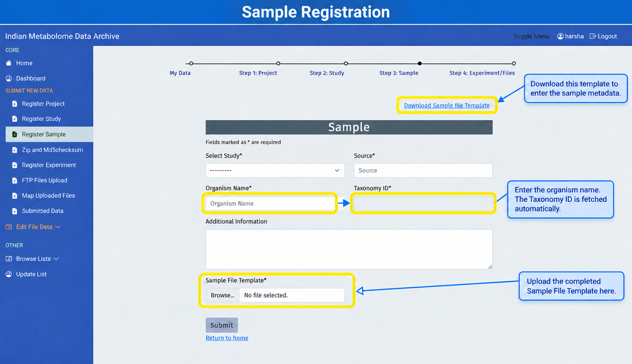Open Register Experiment page
Screen dimensions: 632x364
(49, 165)
